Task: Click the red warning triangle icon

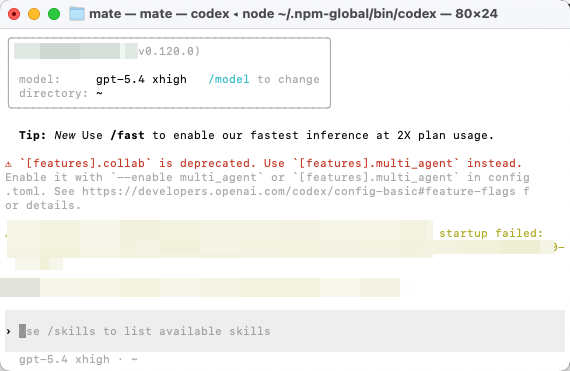Action: pos(8,164)
